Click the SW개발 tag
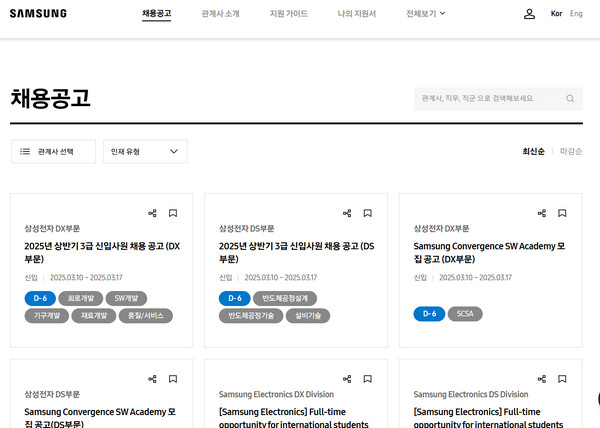Screen dimensions: 600x428 (126, 298)
